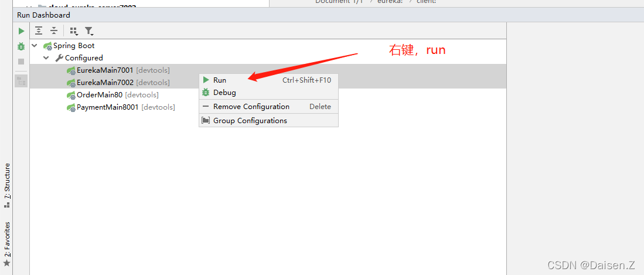Click the wrench icon next to Configured

tap(59, 58)
